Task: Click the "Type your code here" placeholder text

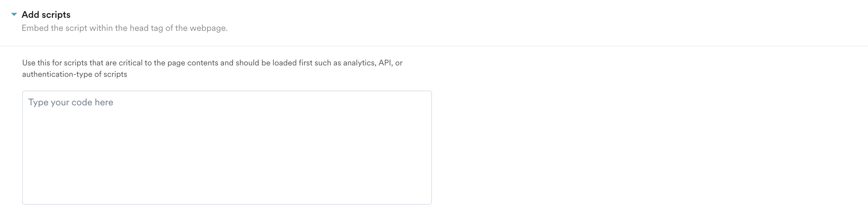Action: point(71,102)
